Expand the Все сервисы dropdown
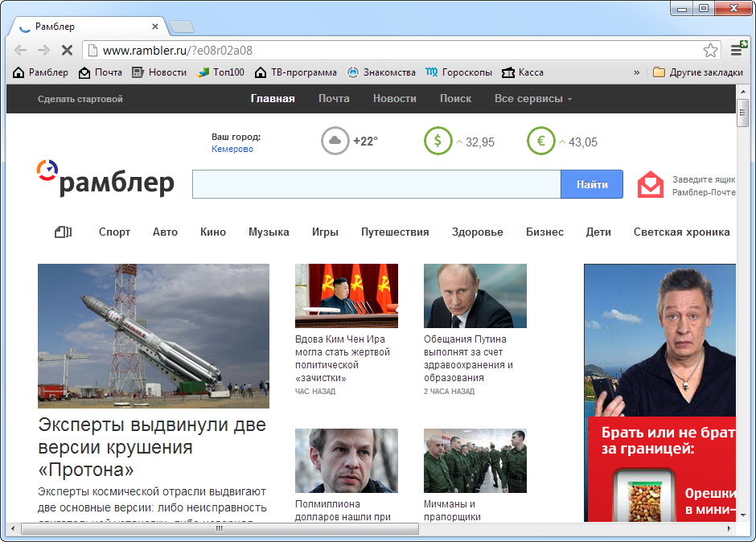Viewport: 756px width, 542px height. 532,99
